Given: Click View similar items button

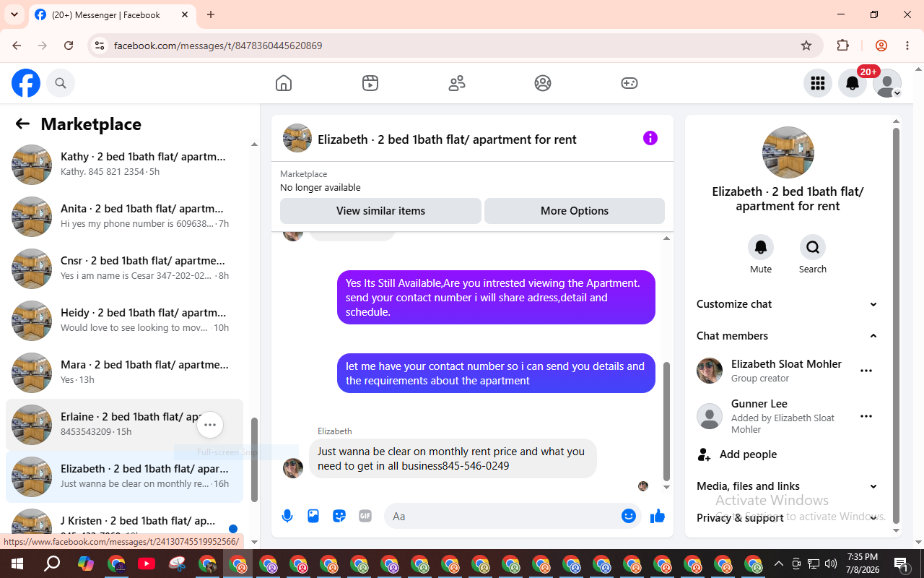Looking at the screenshot, I should click(x=380, y=211).
